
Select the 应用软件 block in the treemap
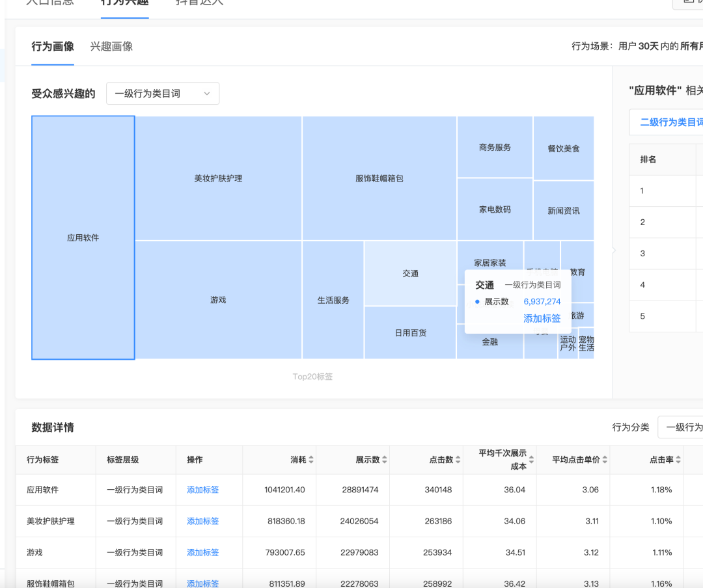[83, 238]
